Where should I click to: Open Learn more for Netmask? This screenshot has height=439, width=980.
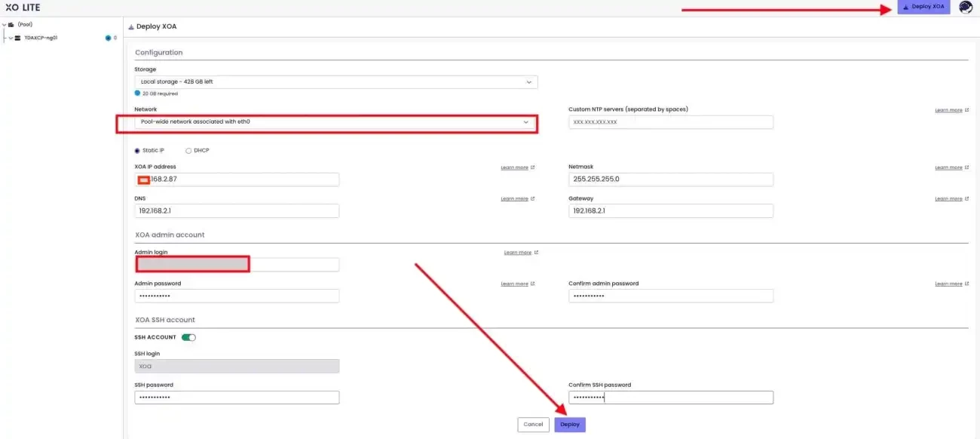951,167
